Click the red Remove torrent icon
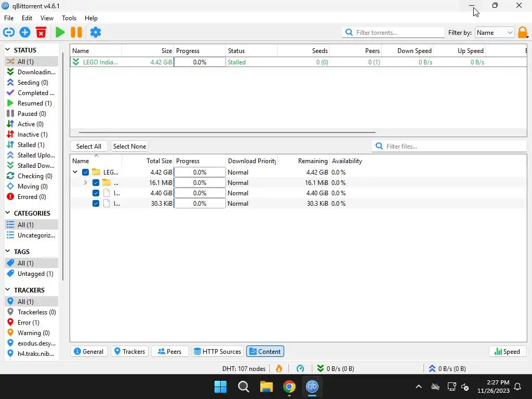The image size is (532, 399). tap(41, 33)
